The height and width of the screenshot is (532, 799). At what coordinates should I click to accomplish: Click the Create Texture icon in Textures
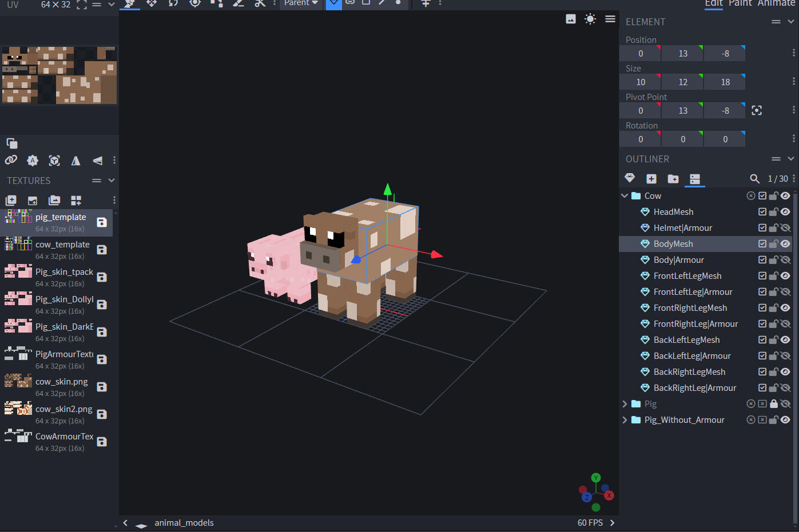coord(33,201)
